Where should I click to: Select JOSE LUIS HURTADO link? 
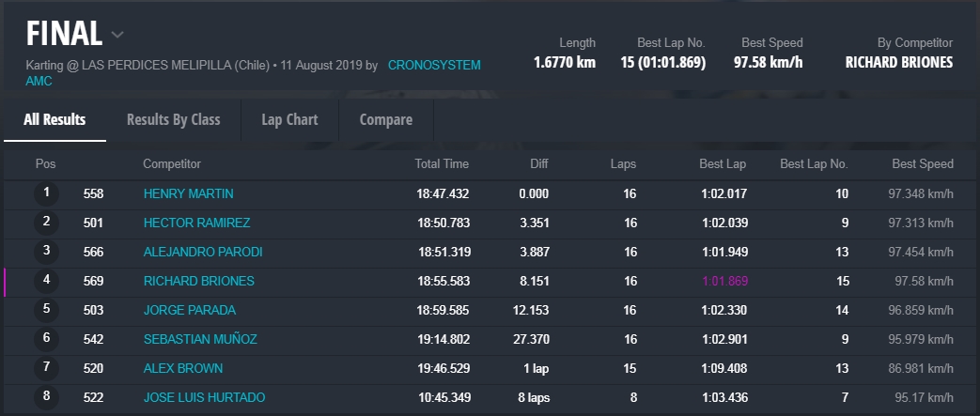204,398
